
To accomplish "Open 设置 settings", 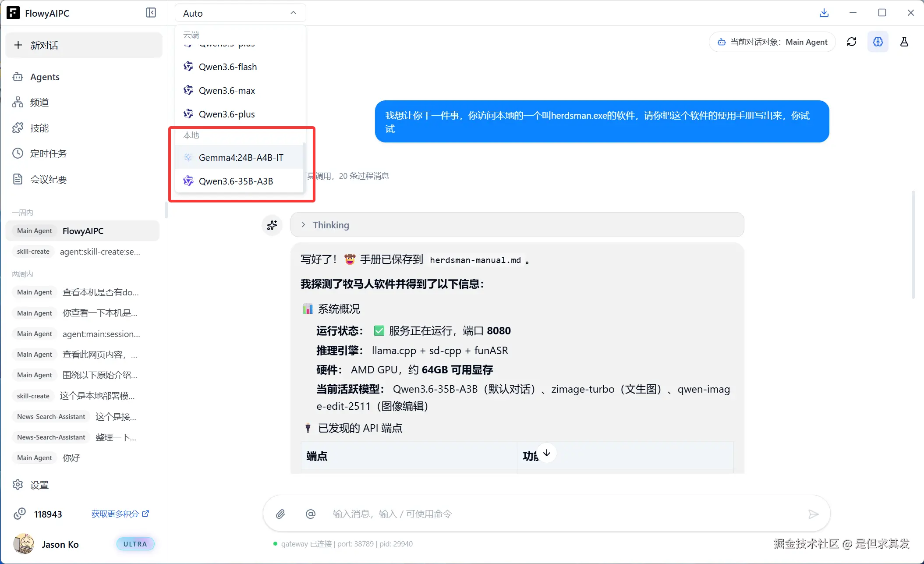I will 84,485.
